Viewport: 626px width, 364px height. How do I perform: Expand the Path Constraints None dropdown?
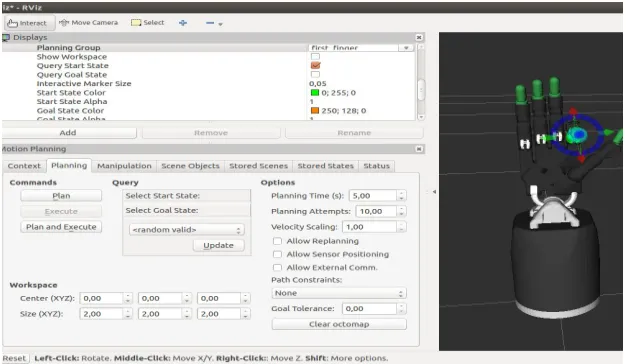(x=339, y=293)
